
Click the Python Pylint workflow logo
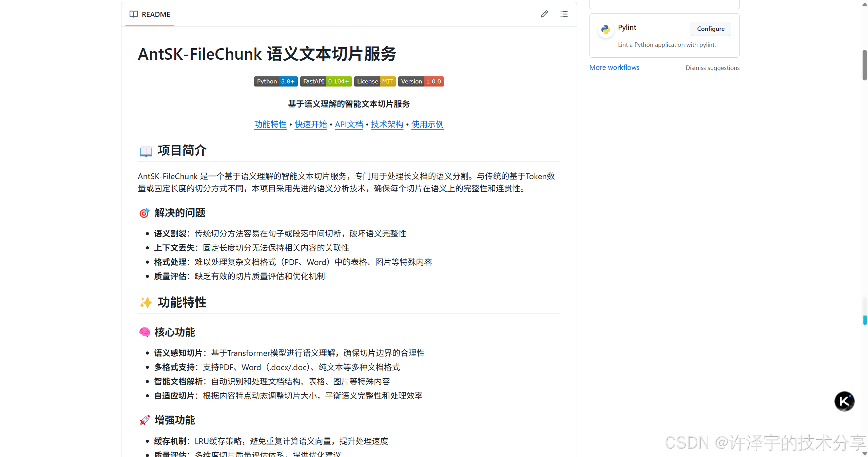606,30
